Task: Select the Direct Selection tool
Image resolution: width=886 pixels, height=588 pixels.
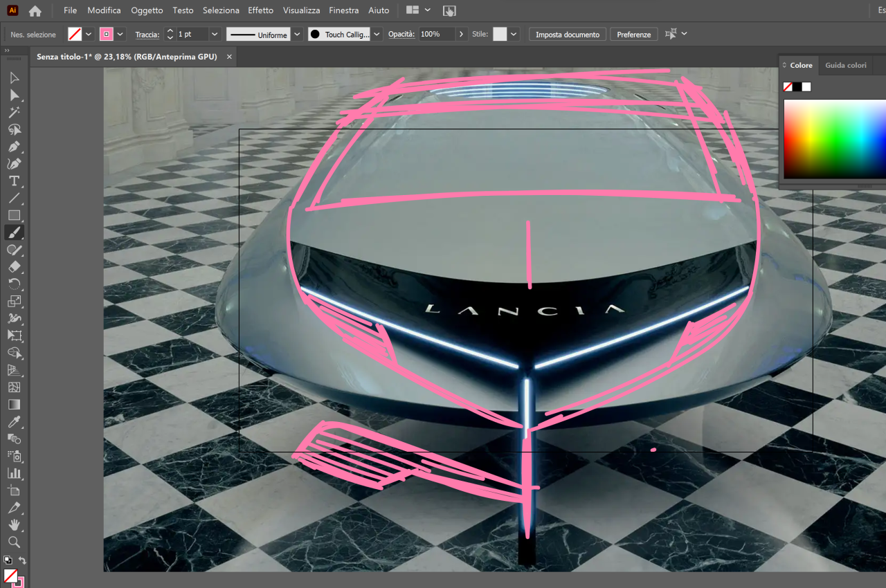Action: (14, 95)
